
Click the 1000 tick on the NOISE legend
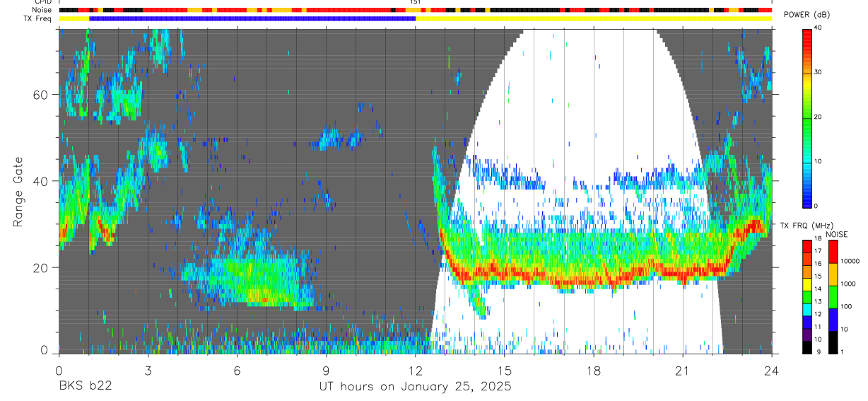[849, 284]
